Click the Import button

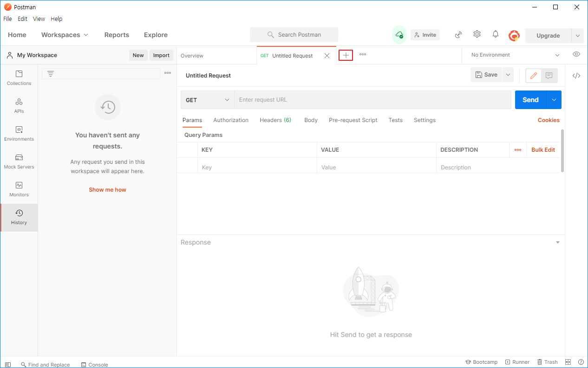point(161,55)
